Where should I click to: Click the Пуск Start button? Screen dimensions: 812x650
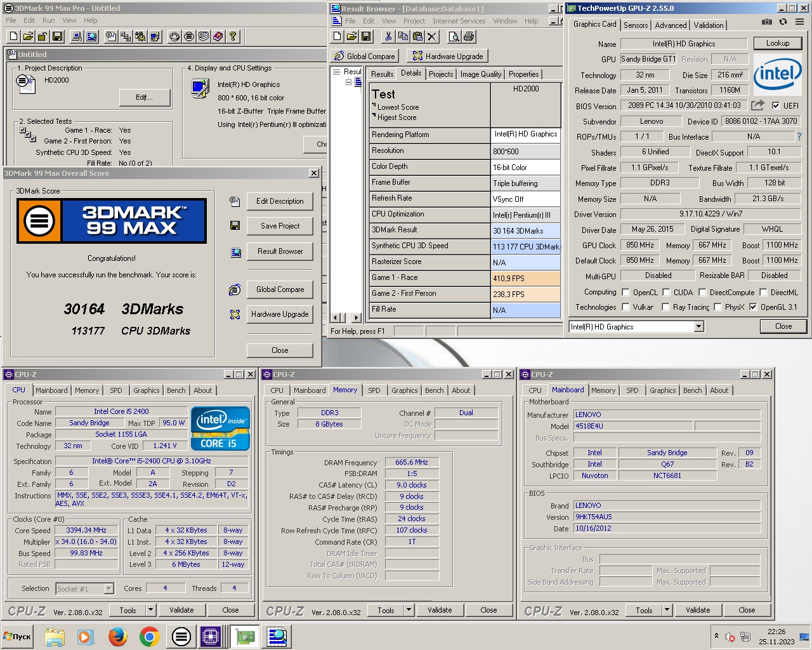(17, 636)
